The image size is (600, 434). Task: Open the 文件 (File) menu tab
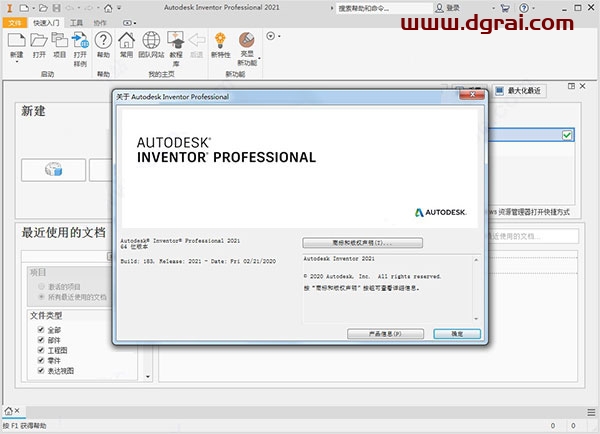click(x=14, y=21)
